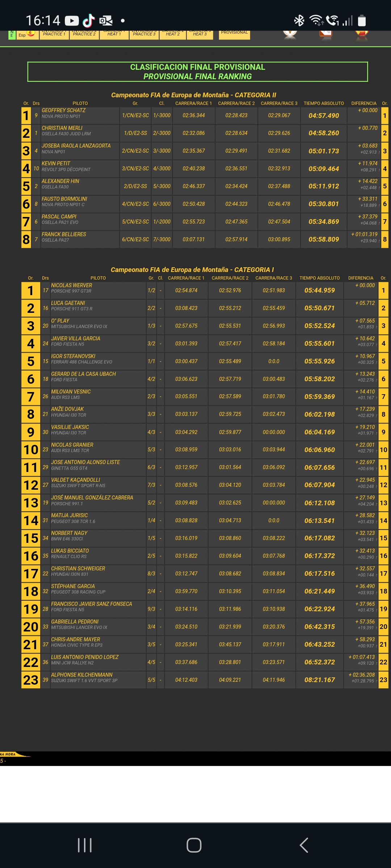Select pilot name Chris-Andre Mayer
Image resolution: width=391 pixels, height=868 pixels.
click(75, 639)
